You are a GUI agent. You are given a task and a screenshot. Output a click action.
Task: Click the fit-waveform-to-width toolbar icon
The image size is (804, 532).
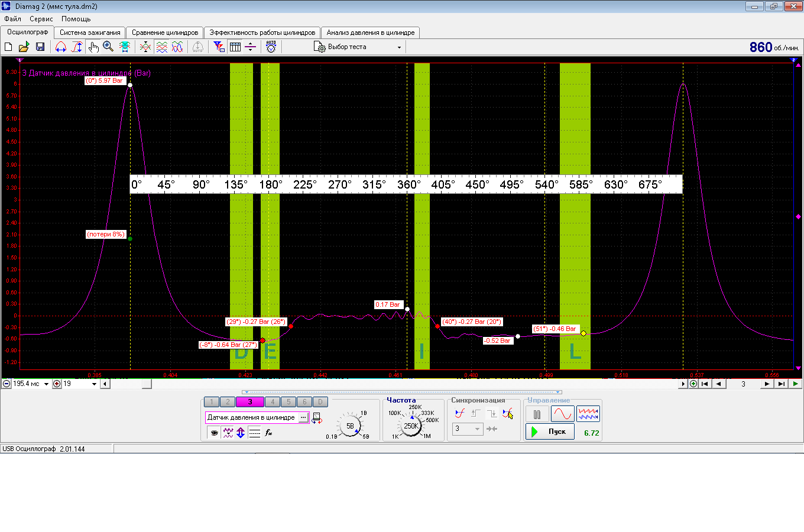[125, 47]
